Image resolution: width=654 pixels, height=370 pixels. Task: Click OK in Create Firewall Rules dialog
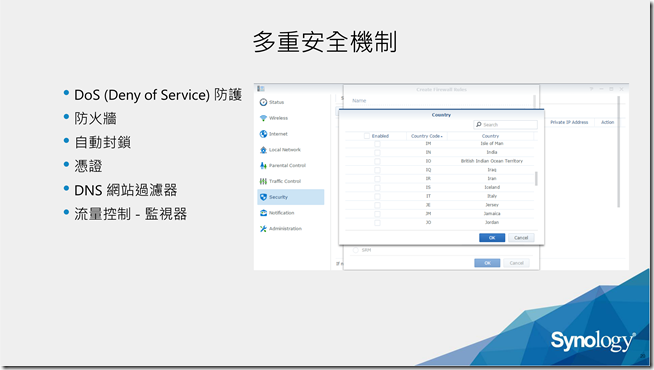tap(487, 263)
